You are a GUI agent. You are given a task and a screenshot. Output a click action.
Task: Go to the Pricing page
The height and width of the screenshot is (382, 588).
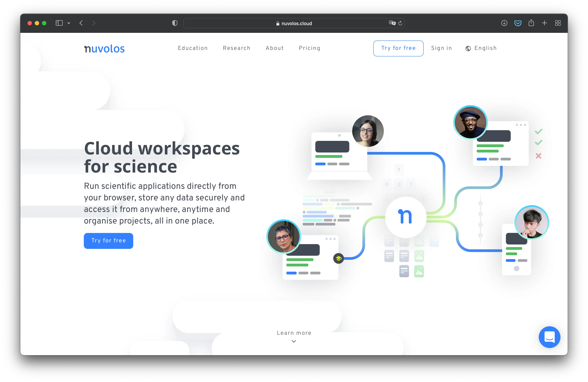pyautogui.click(x=309, y=48)
